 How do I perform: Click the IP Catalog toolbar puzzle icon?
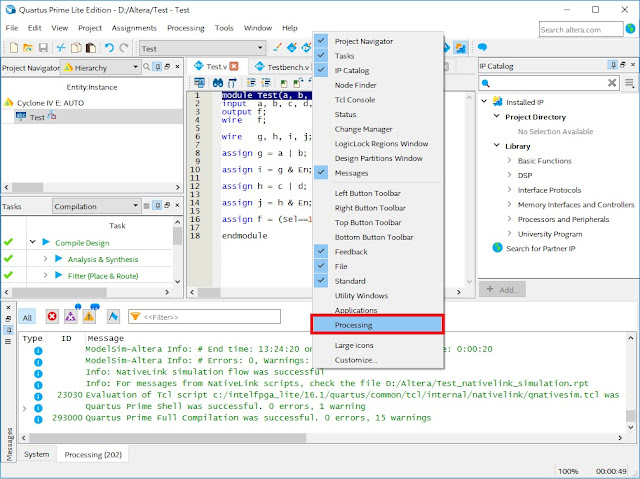tap(461, 48)
